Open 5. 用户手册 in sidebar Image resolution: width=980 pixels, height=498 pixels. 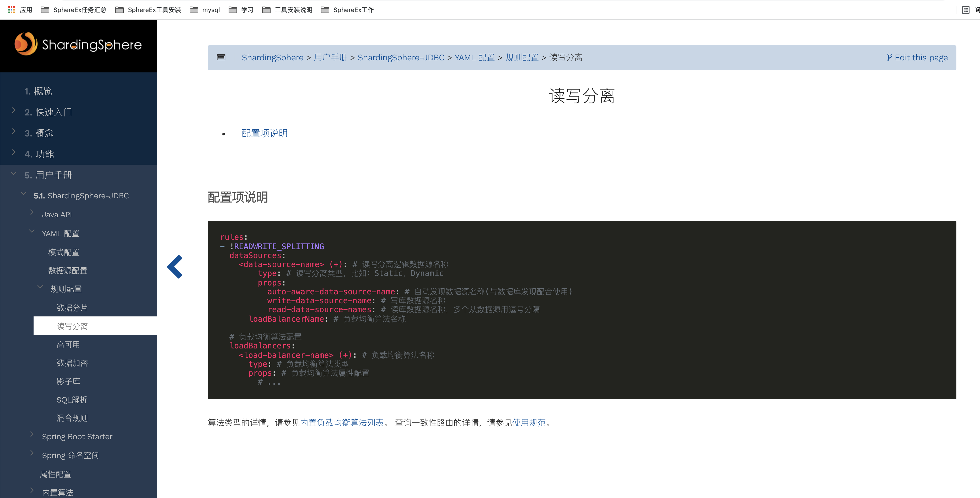(x=48, y=175)
